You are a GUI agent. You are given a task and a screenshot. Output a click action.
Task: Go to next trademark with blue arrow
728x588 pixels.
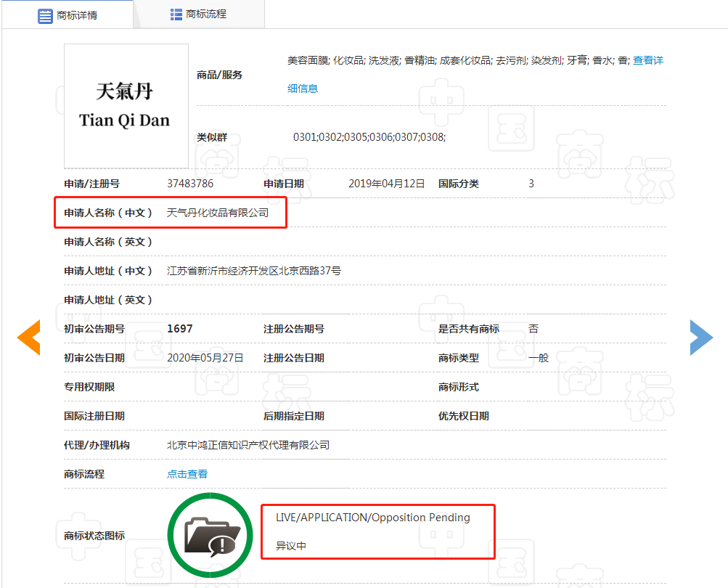(701, 338)
